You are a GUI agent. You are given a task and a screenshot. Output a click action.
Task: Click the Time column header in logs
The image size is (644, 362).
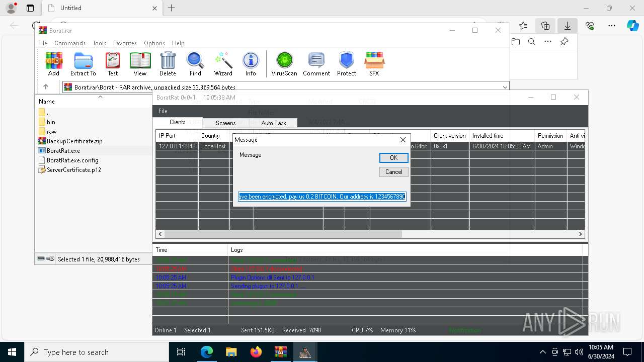190,249
